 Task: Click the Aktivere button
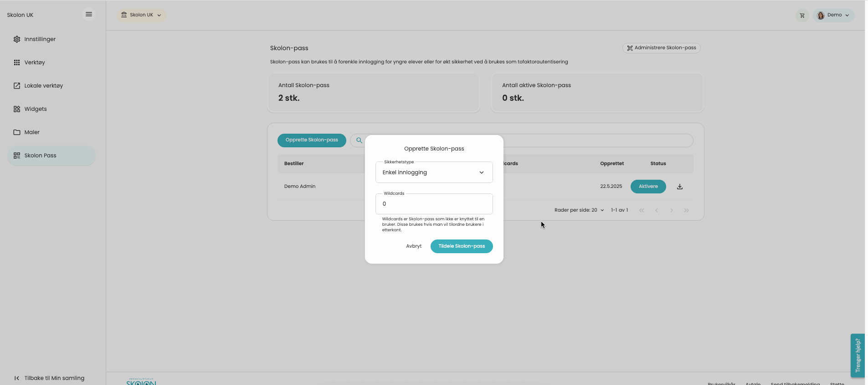point(648,187)
